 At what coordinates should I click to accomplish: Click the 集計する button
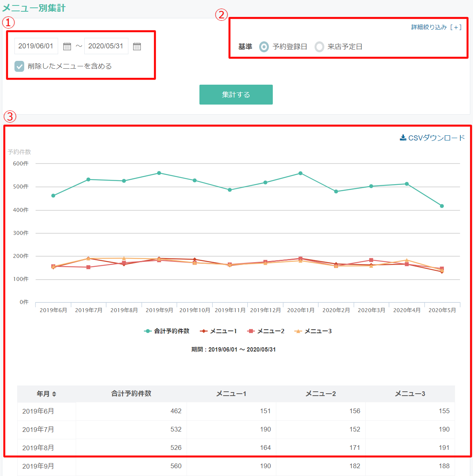click(x=236, y=94)
